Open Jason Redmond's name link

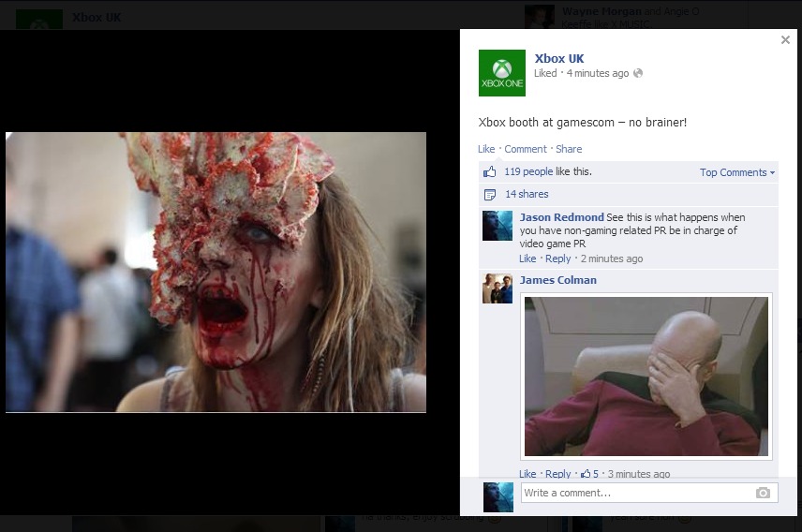click(561, 217)
